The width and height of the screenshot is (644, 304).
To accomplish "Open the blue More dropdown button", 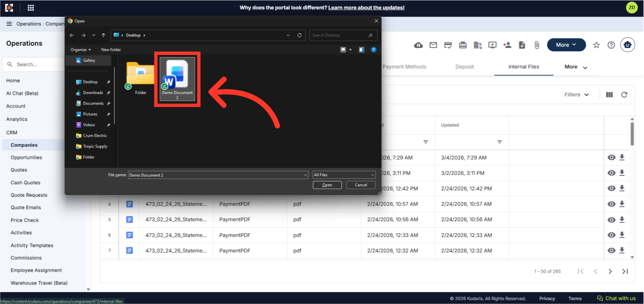I will (x=566, y=45).
